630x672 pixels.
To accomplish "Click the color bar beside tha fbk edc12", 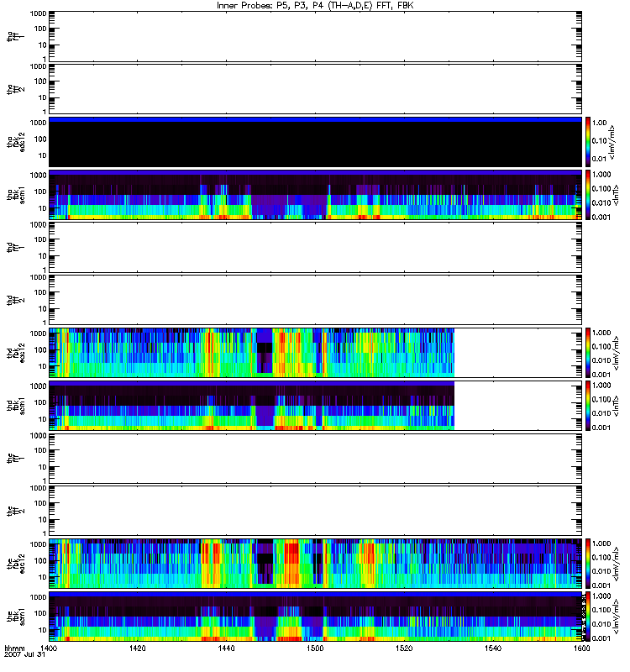I will pos(588,142).
